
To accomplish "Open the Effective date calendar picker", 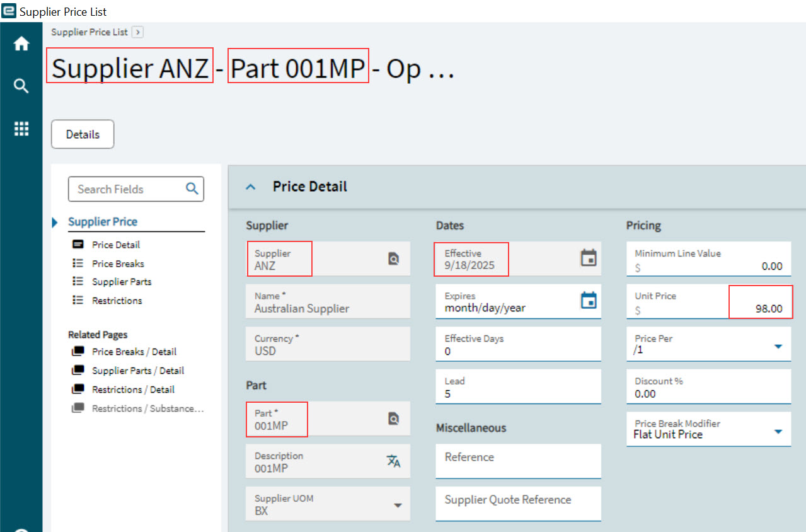I will click(588, 258).
